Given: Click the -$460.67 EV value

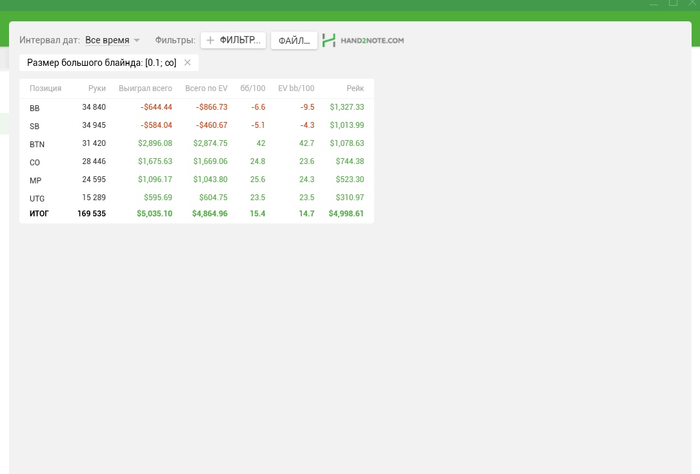Looking at the screenshot, I should click(212, 125).
